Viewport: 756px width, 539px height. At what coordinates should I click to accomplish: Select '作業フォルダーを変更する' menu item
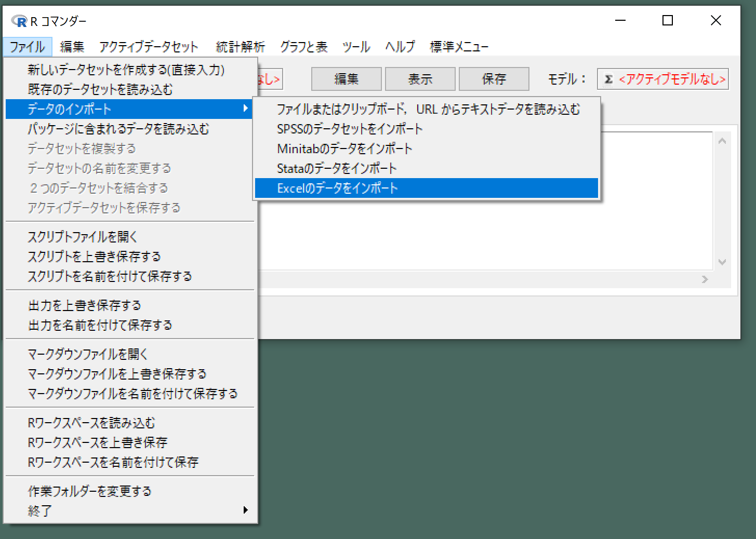coord(89,491)
